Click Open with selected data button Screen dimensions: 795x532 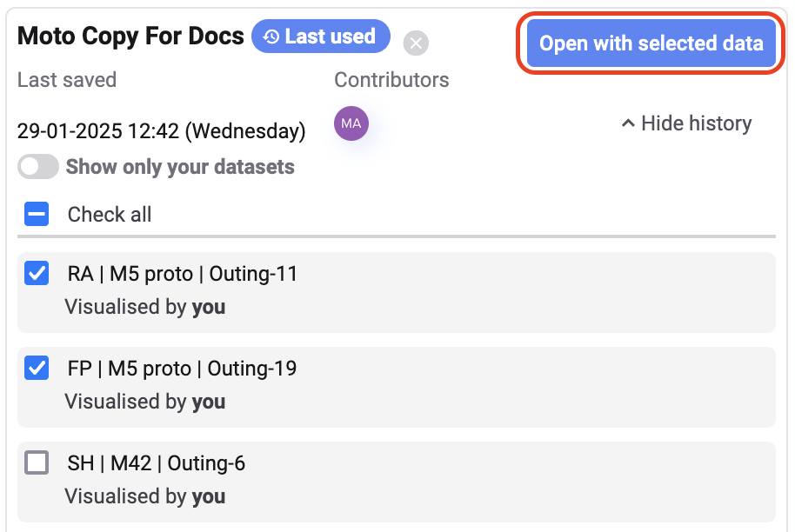pos(651,43)
